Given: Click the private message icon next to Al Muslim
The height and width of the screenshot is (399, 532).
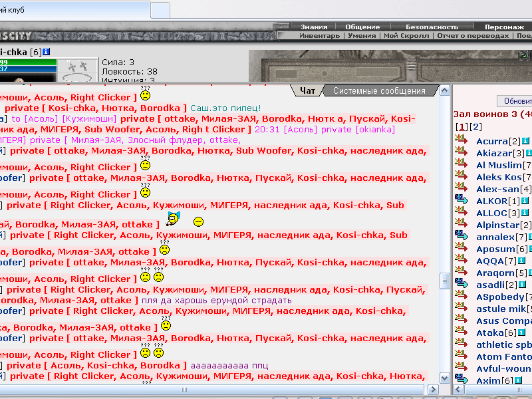Looking at the screenshot, I should tap(461, 164).
